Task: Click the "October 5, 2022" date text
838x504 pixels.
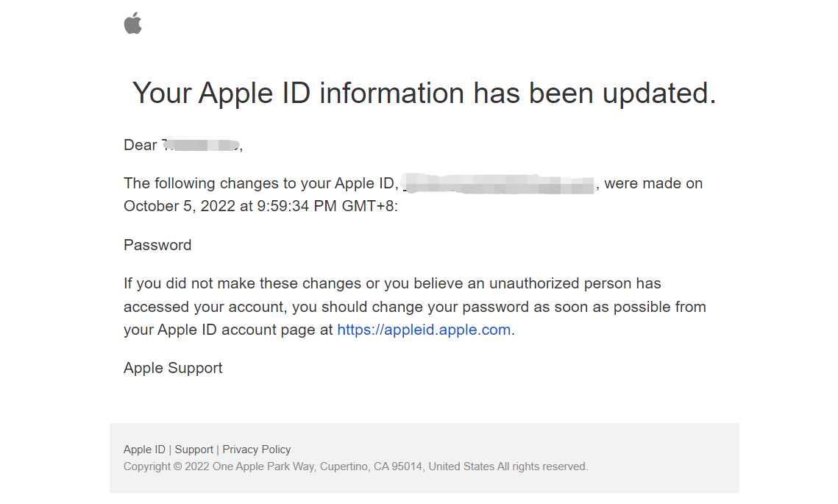Action: coord(179,206)
